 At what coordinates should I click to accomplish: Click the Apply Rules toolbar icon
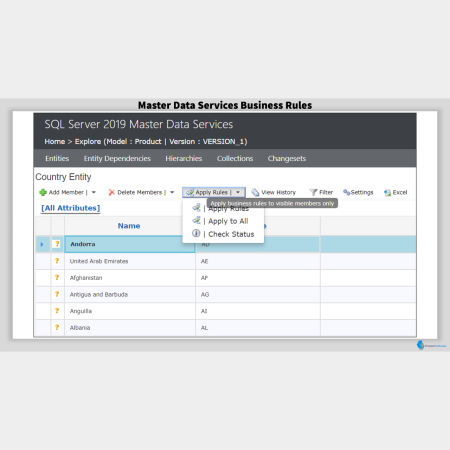point(190,193)
